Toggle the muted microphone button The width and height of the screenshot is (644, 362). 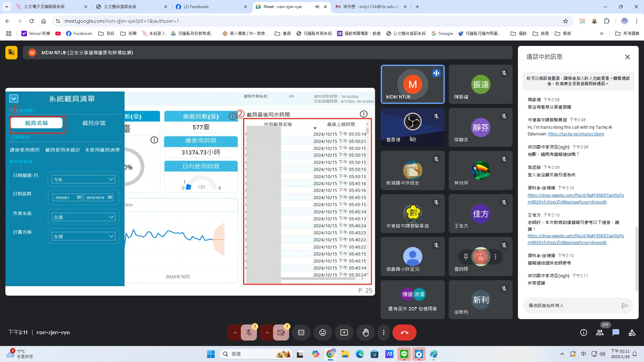point(249,333)
